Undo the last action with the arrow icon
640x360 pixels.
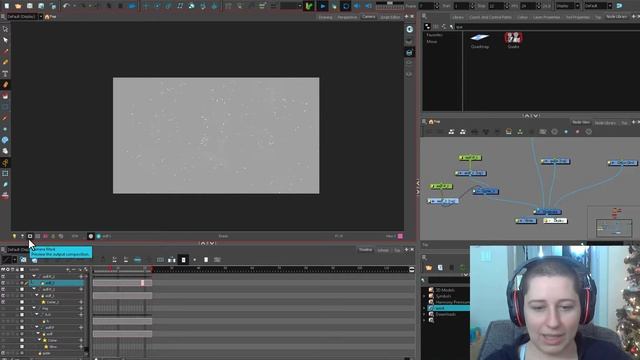[66, 6]
